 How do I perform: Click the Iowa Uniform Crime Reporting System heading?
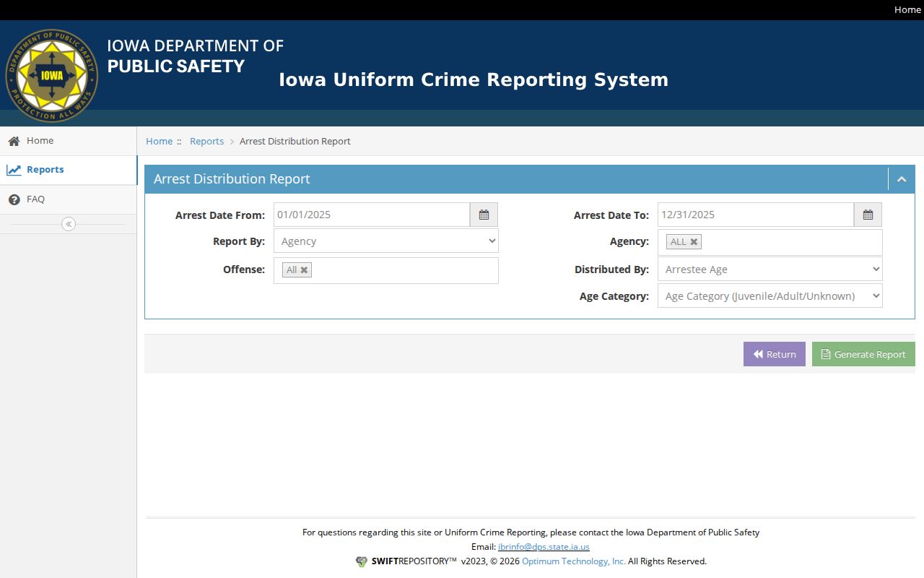pos(474,79)
